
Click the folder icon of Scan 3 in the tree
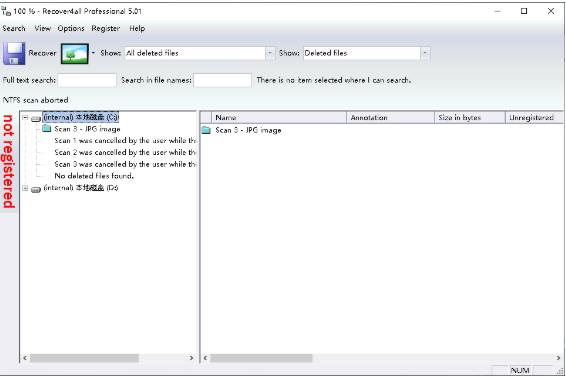tap(47, 128)
